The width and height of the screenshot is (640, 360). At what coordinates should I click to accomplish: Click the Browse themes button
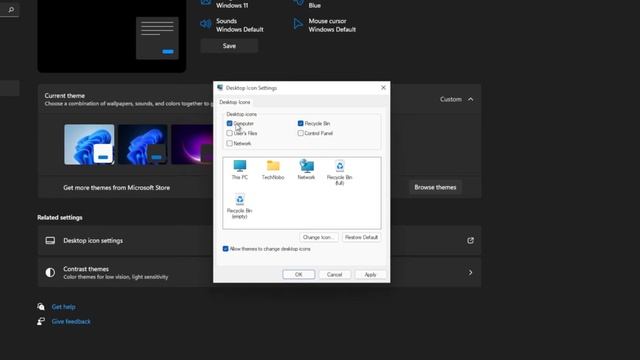435,187
